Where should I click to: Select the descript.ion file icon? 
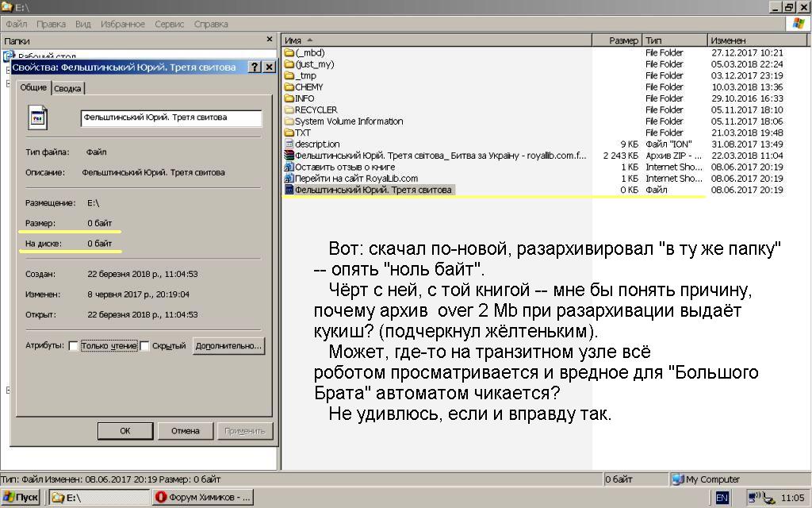[289, 144]
